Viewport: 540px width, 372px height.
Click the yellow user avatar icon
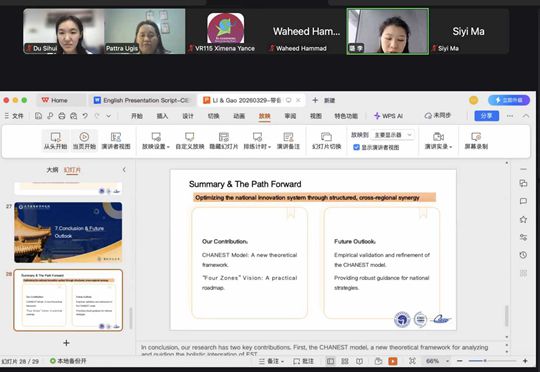pyautogui.click(x=474, y=100)
